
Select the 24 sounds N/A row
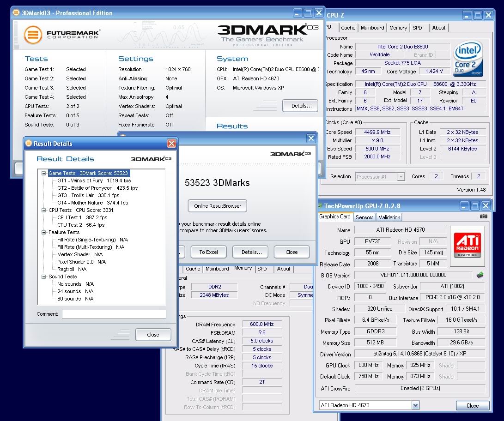[x=75, y=291]
